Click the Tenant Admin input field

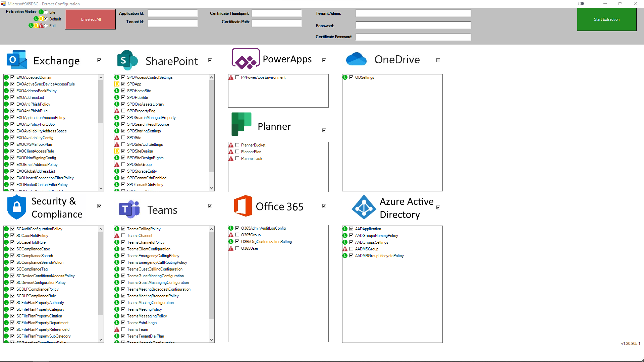pos(413,13)
